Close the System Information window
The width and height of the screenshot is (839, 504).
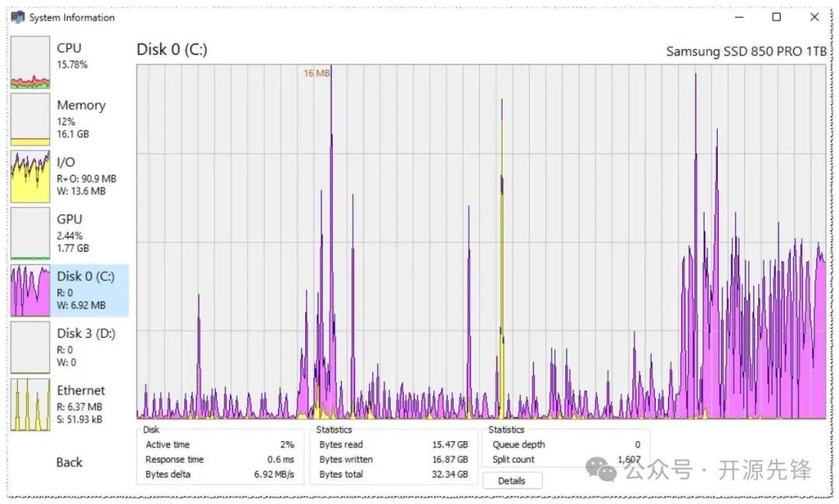[814, 17]
